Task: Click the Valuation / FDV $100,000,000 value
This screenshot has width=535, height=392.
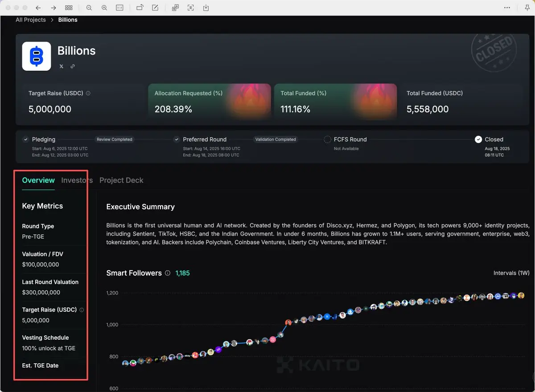Action: 41,264
